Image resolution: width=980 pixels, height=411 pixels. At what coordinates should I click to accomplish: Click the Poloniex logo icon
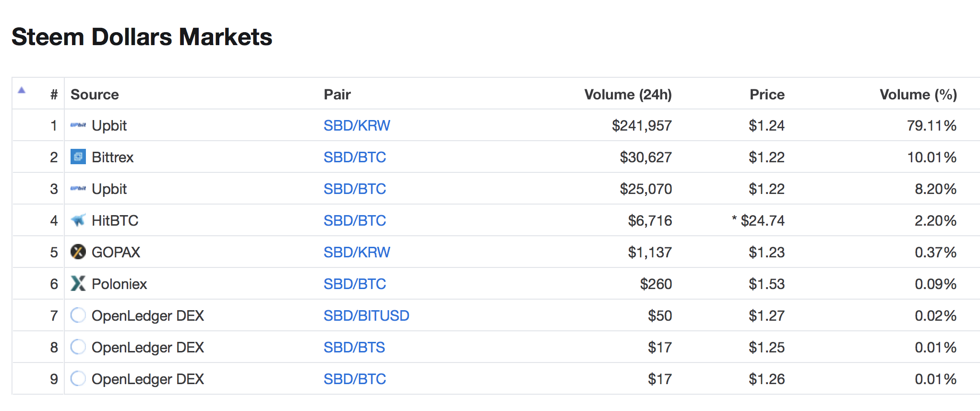click(78, 284)
